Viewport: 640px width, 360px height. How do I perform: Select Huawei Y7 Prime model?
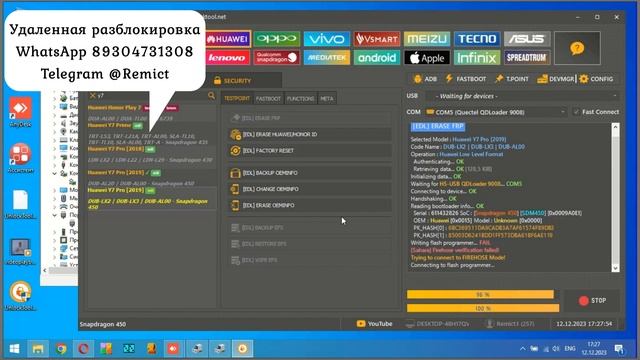(152, 134)
